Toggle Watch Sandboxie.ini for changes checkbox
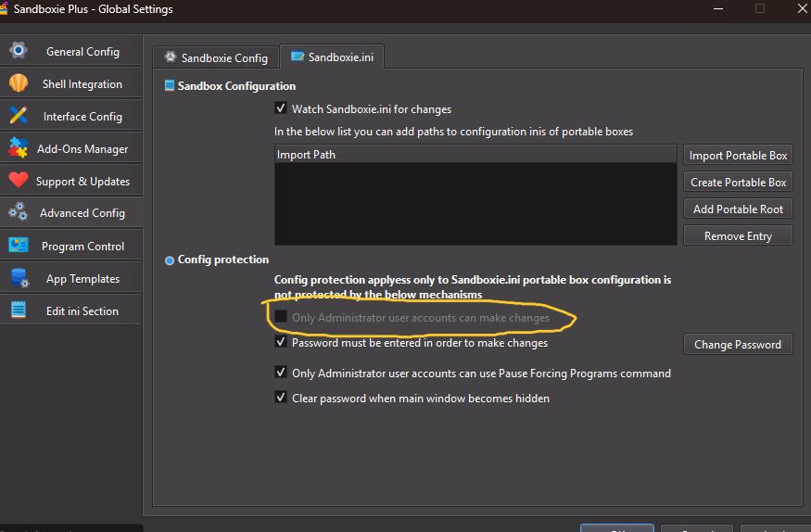The image size is (811, 532). coord(282,109)
